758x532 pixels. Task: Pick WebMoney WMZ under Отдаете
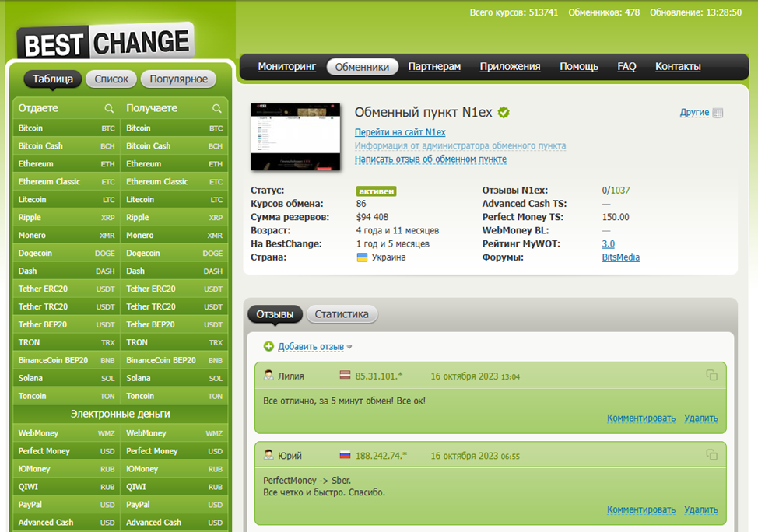tap(66, 433)
